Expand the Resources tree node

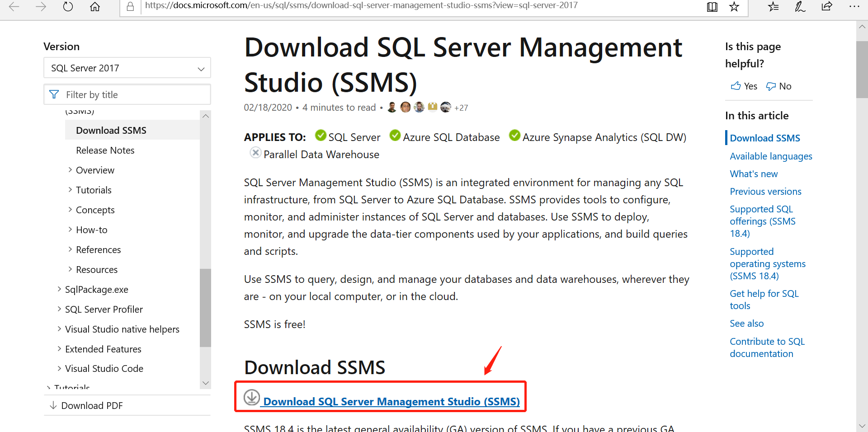[x=70, y=269]
